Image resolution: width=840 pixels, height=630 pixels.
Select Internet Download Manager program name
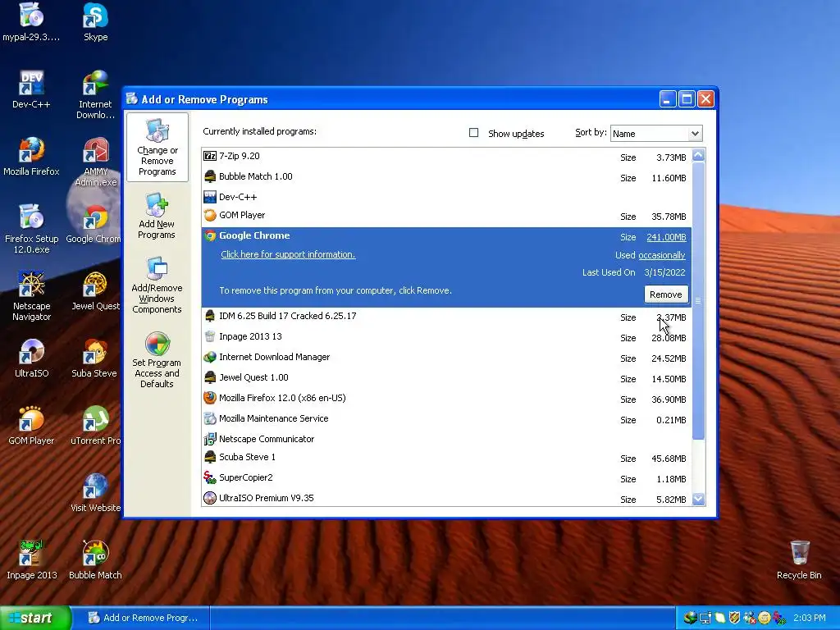(274, 357)
